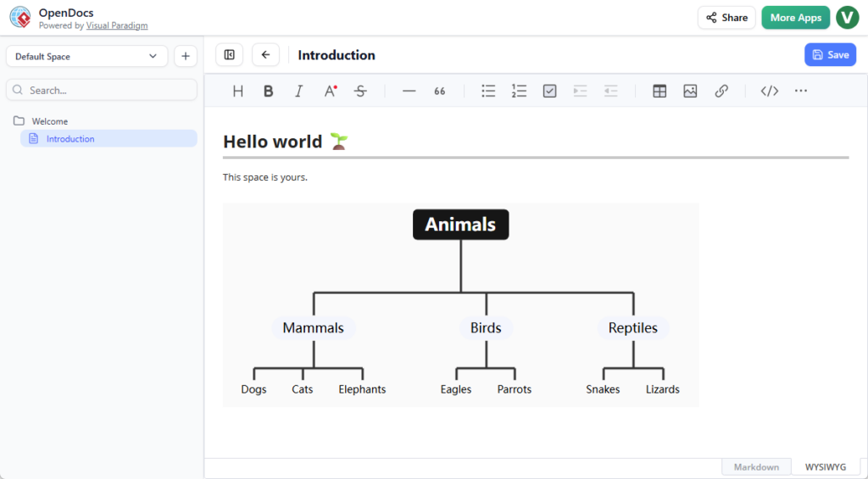Insert a task checkbox list
This screenshot has width=868, height=479.
[549, 91]
